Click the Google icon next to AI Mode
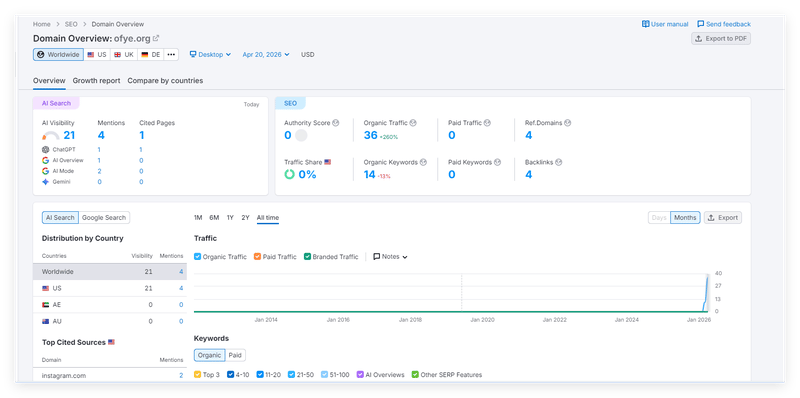800x398 pixels. pyautogui.click(x=45, y=171)
